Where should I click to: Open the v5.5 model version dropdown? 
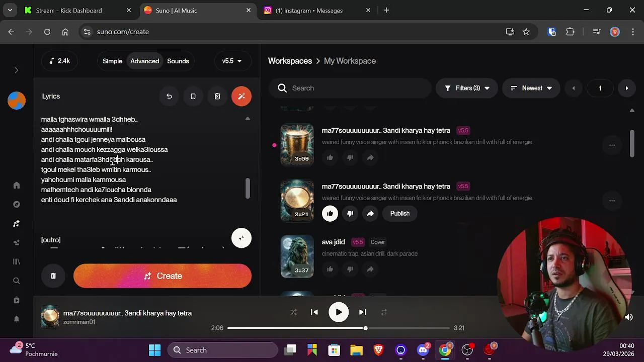pyautogui.click(x=232, y=61)
